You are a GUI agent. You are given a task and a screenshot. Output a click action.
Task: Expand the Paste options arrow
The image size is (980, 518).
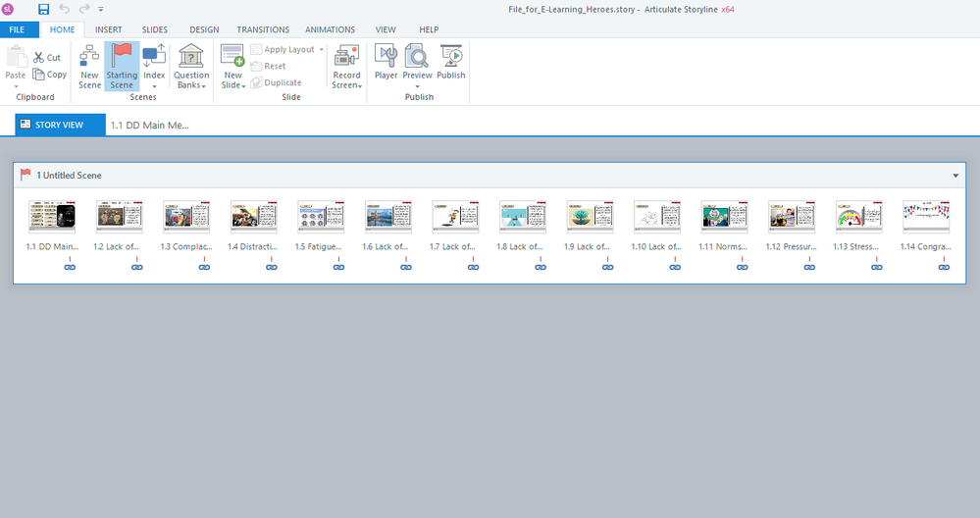tap(16, 86)
